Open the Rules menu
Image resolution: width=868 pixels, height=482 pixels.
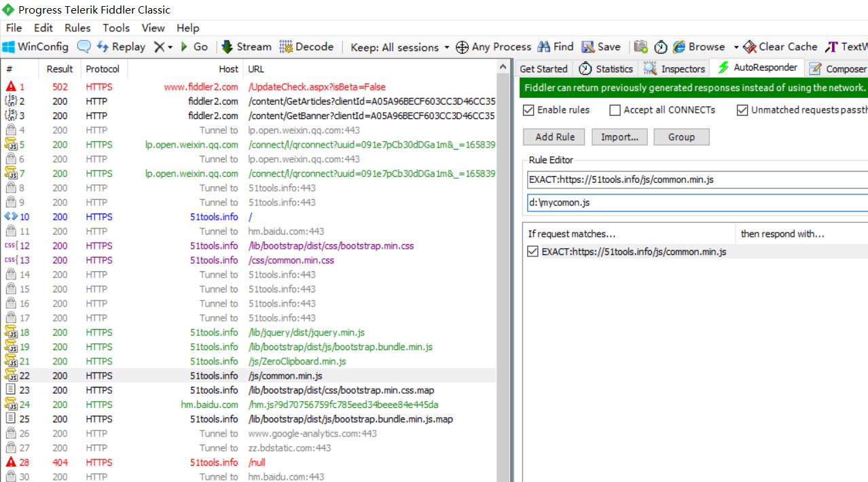click(77, 28)
